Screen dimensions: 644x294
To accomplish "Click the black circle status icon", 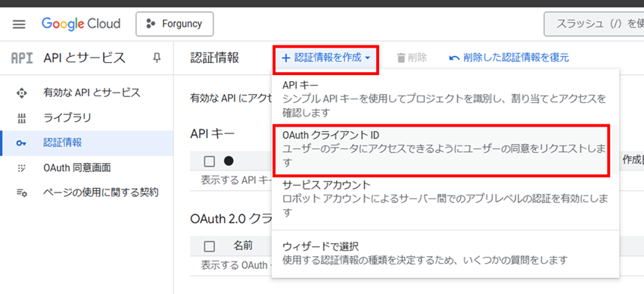I will (x=229, y=161).
